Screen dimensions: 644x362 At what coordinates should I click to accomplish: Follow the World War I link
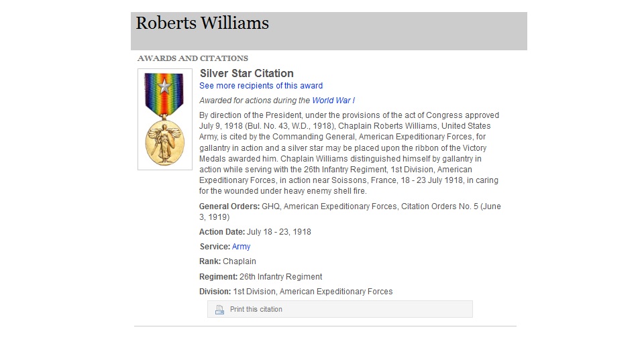tap(333, 101)
